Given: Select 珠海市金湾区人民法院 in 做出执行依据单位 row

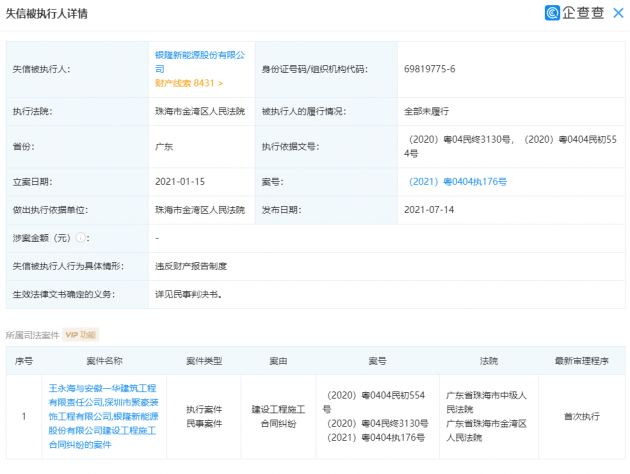Looking at the screenshot, I should tap(200, 210).
